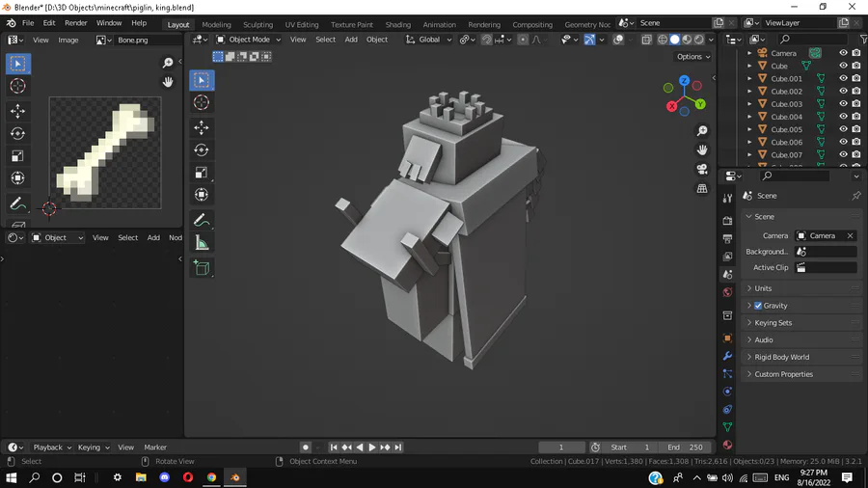Screen dimensions: 868x488
Task: Open the Material properties tab
Action: [x=727, y=445]
